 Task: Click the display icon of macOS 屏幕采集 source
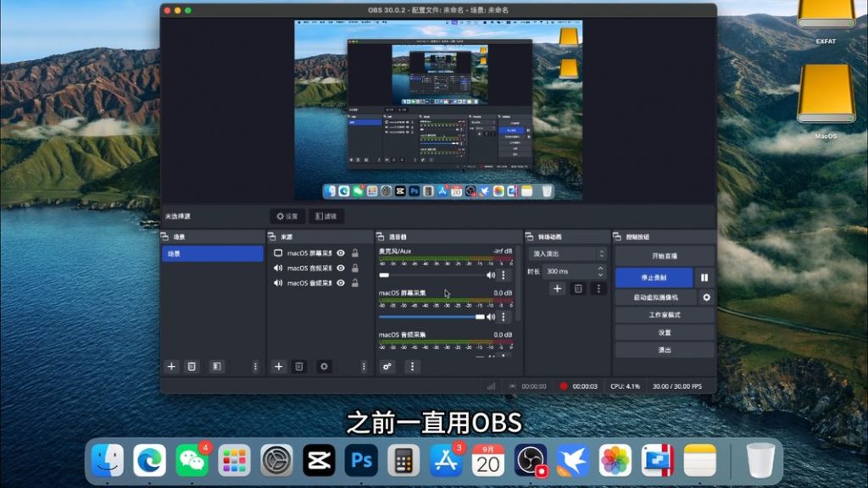(x=278, y=252)
